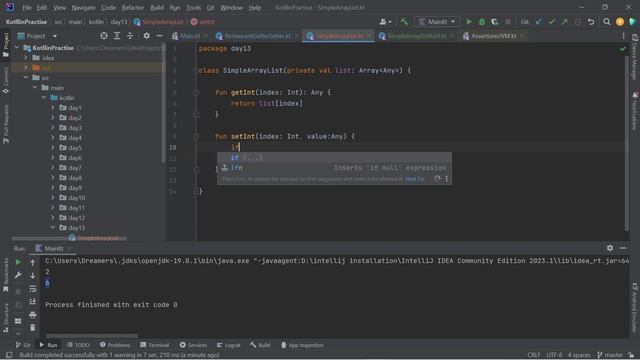The width and height of the screenshot is (640, 360).
Task: Click UTF-8 encoding in status bar
Action: pos(554,355)
